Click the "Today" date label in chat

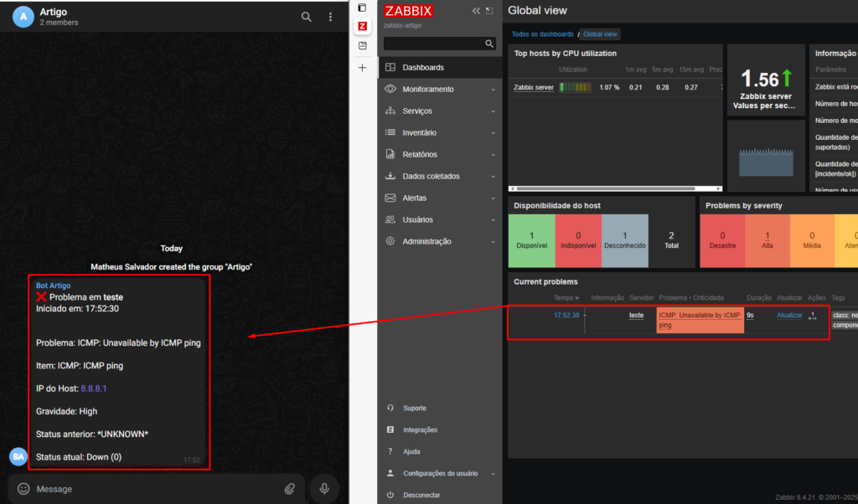tap(171, 248)
